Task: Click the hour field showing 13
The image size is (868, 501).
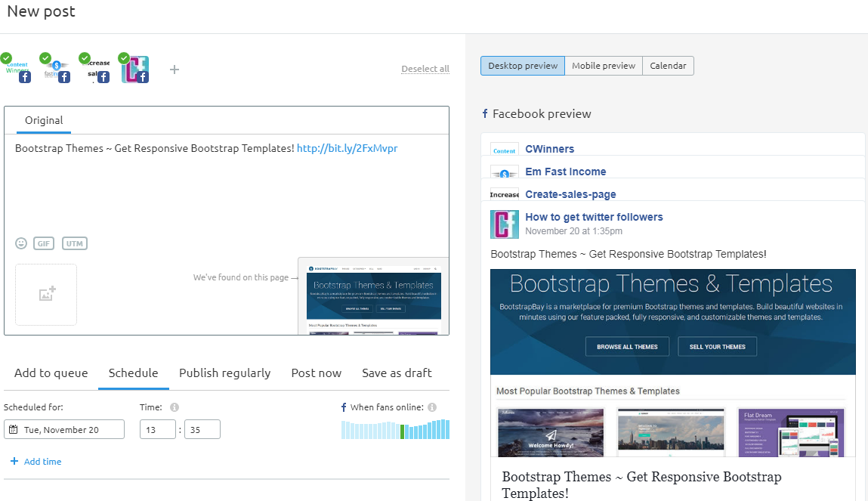Action: [157, 430]
